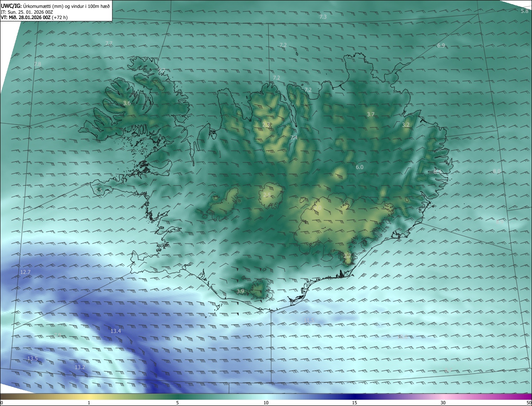Click the map value '7.4'
Screen dimensions: 532x406
(x=294, y=137)
